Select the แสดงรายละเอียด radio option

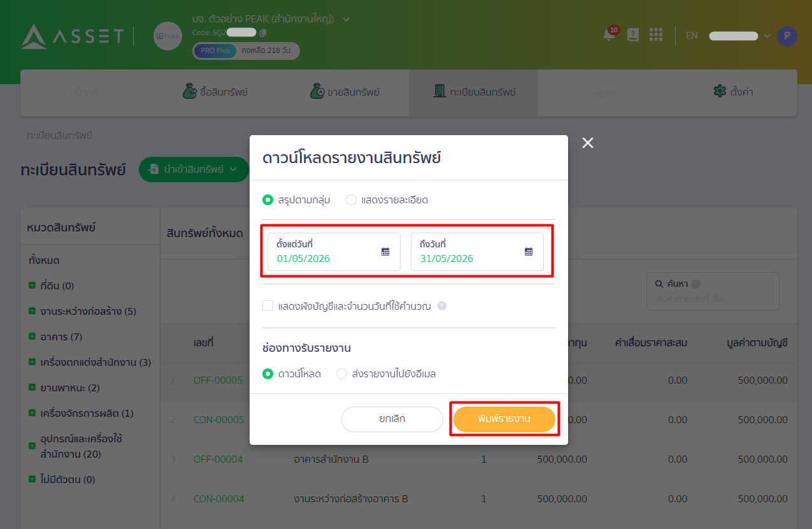coord(351,200)
